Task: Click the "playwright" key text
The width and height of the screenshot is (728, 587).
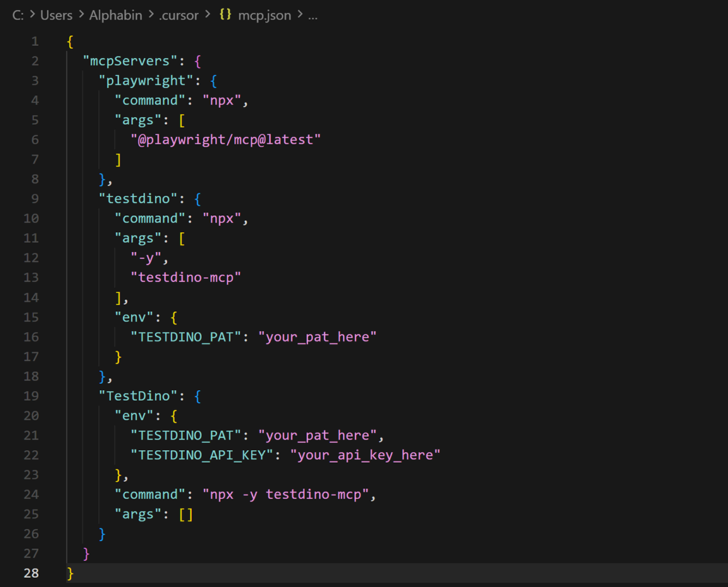Action: click(146, 81)
